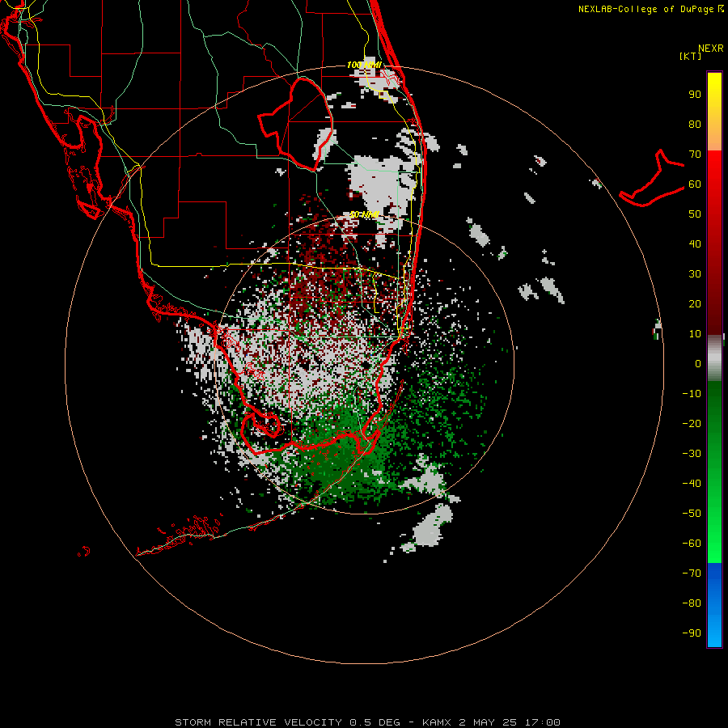Click the 50 NMI range ring label
Screen dimensions: 728x728
(364, 214)
